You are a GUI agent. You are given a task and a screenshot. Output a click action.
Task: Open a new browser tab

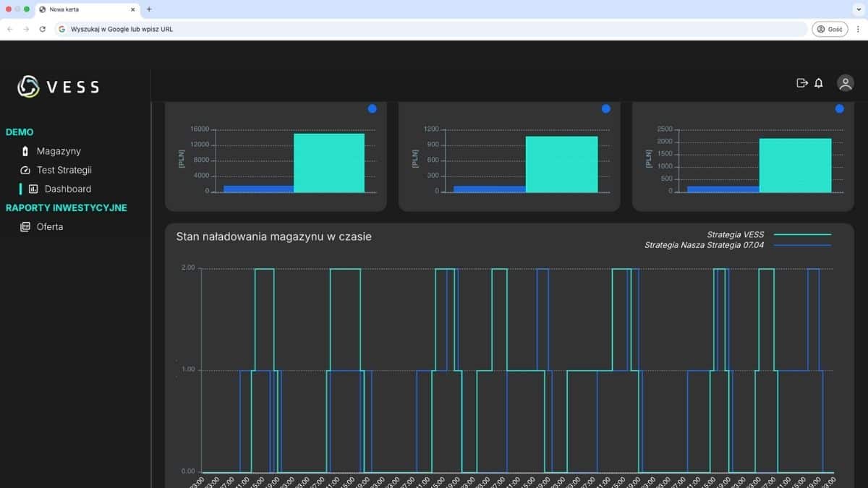click(x=149, y=9)
